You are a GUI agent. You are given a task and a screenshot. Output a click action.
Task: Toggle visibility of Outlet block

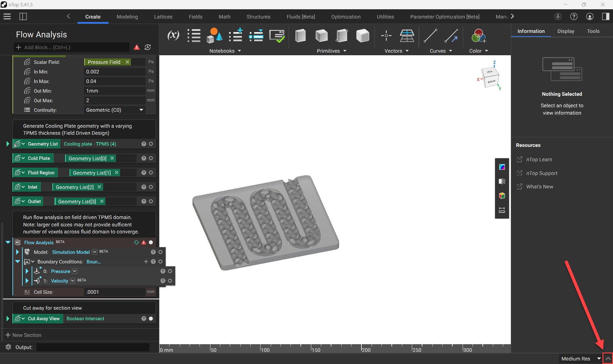pos(151,201)
